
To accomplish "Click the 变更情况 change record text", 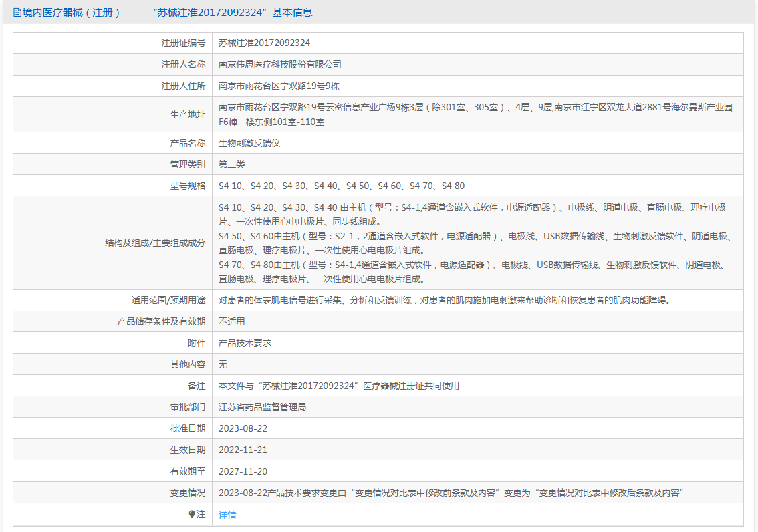I will (x=451, y=493).
